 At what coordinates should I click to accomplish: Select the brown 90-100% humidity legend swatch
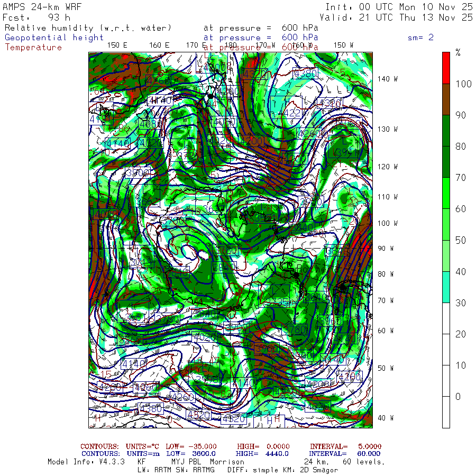(x=446, y=99)
